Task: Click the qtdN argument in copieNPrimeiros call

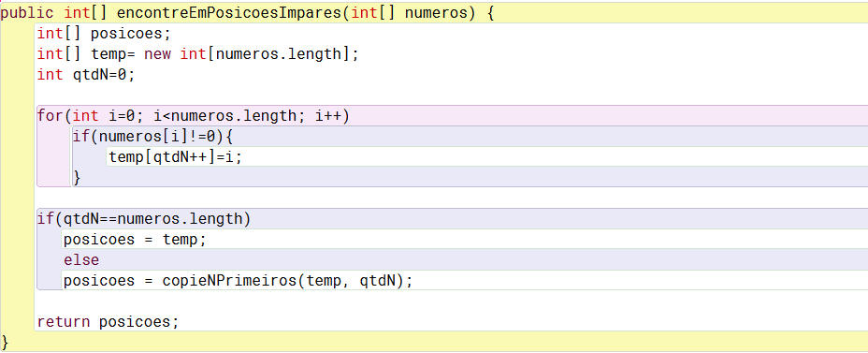Action: [x=378, y=280]
